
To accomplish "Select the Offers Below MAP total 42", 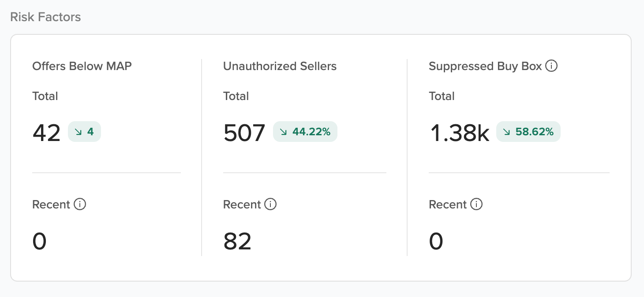I will (x=46, y=133).
